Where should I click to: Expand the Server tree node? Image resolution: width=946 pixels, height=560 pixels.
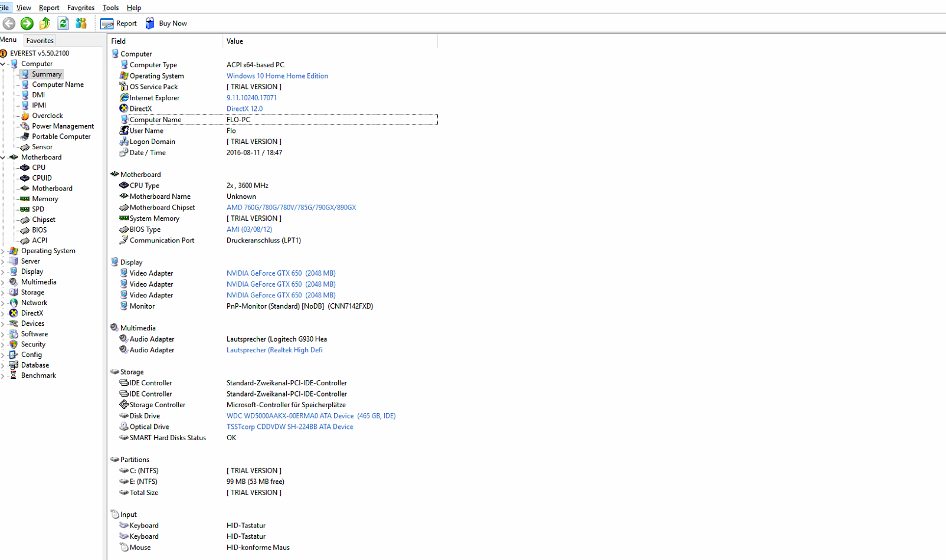click(3, 261)
